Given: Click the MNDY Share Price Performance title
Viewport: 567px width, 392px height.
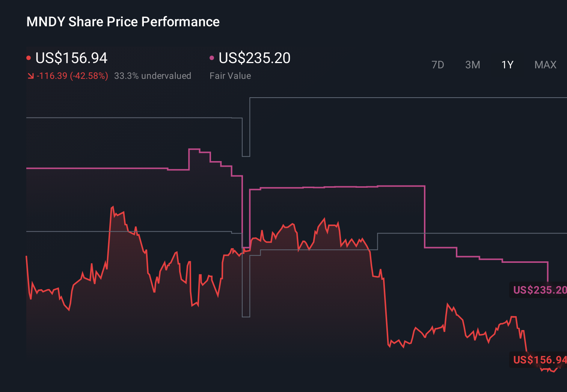Looking at the screenshot, I should click(x=123, y=21).
